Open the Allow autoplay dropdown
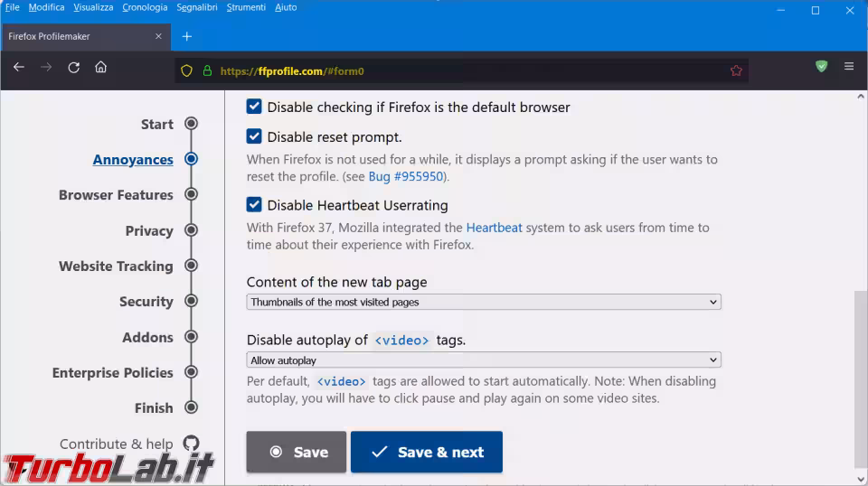868x486 pixels. [483, 360]
